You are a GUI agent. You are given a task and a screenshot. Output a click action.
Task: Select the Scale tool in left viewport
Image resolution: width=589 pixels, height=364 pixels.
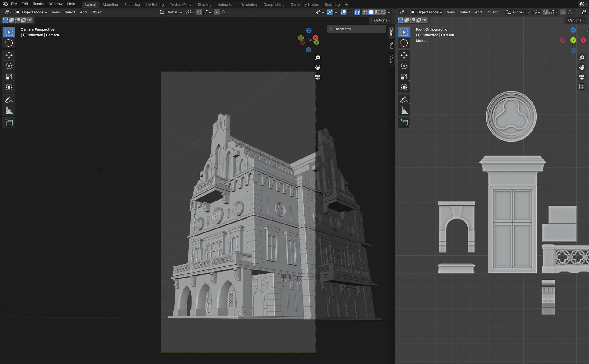[9, 77]
